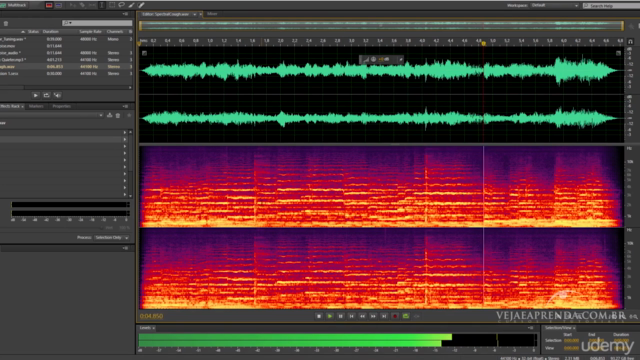Image resolution: width=640 pixels, height=360 pixels.
Task: Play the selected file in Files preview
Action: click(36, 95)
